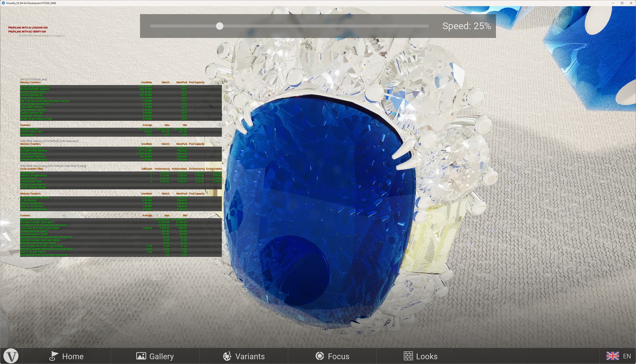The width and height of the screenshot is (636, 364).
Task: Click the app icon in the title bar
Action: (x=3, y=3)
